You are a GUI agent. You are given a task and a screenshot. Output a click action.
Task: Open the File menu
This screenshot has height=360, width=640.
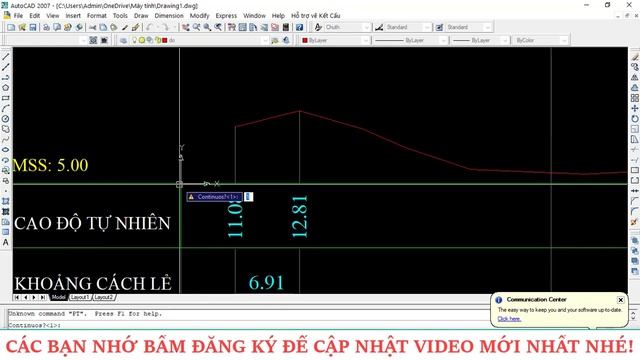tap(18, 16)
